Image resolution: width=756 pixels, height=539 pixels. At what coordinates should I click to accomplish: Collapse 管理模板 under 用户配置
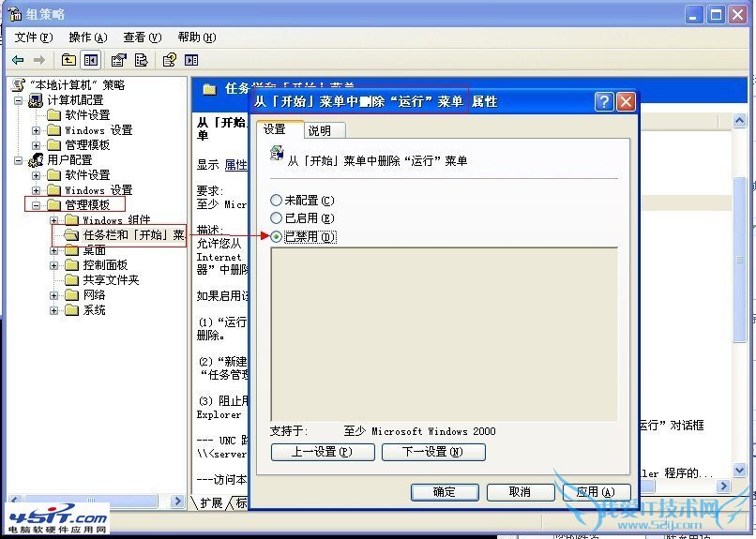pos(37,205)
